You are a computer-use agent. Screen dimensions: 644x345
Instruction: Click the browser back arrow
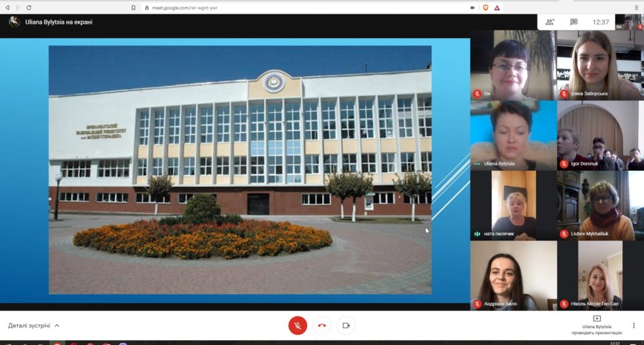tap(7, 7)
